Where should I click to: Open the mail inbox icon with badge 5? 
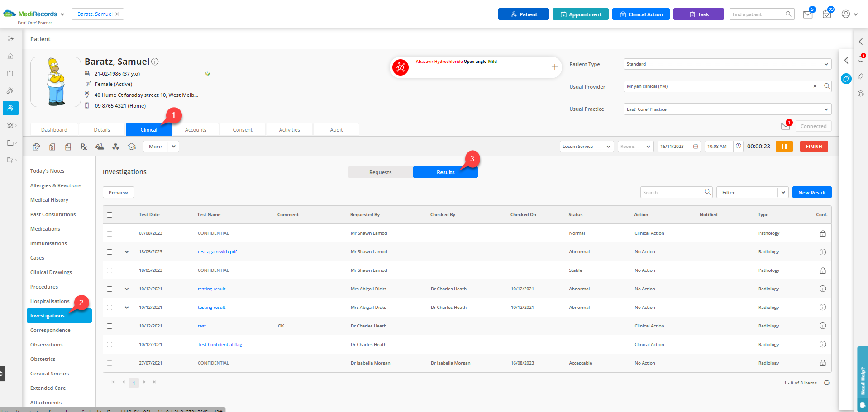pos(808,14)
